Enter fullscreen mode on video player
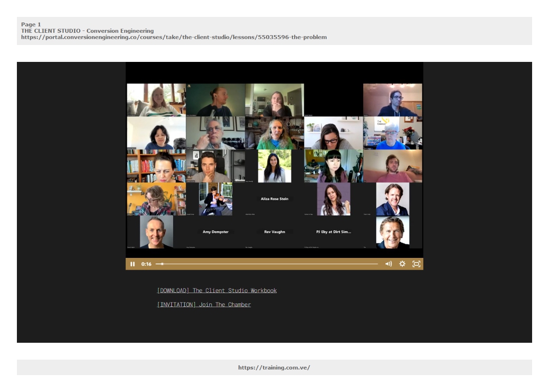Screen dimensions: 549x392 [x=416, y=264]
